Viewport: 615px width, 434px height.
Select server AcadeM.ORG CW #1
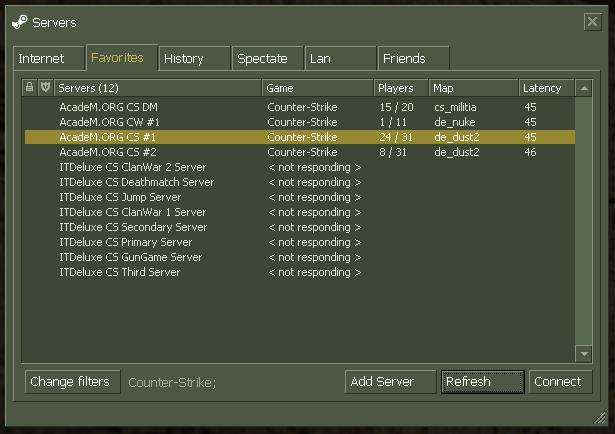tap(300, 122)
